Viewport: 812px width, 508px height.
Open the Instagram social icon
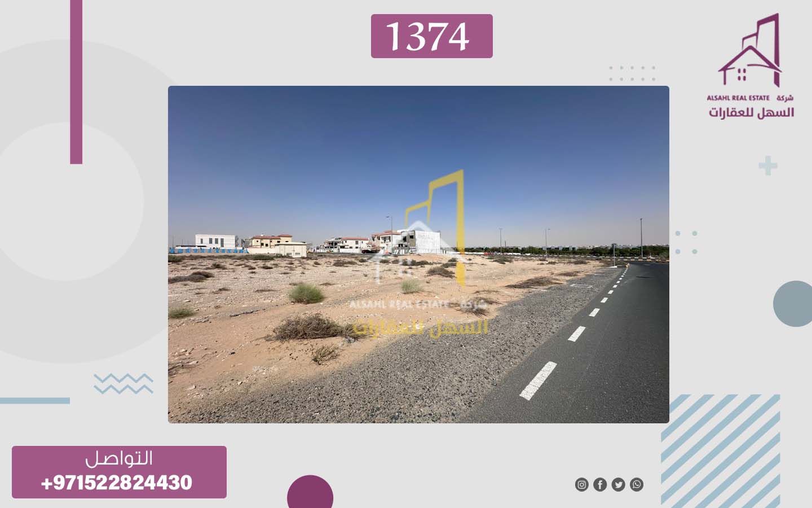pos(581,484)
